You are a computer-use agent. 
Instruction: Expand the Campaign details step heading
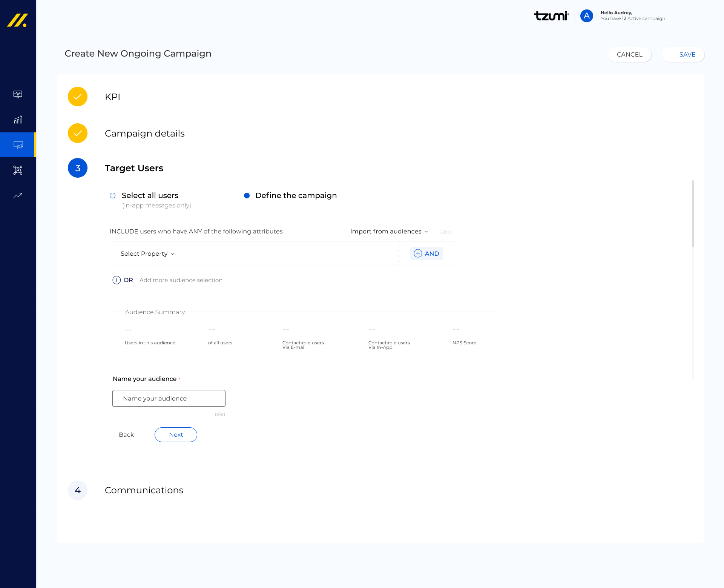click(x=145, y=134)
